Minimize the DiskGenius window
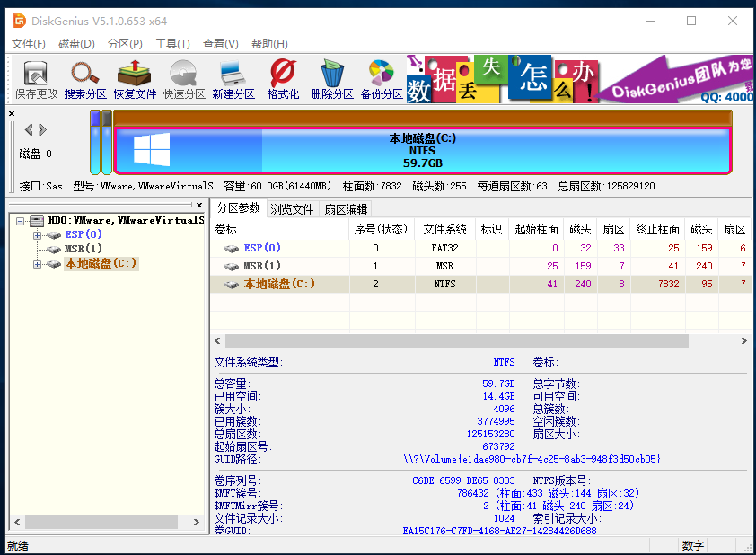The width and height of the screenshot is (756, 555). (x=651, y=21)
